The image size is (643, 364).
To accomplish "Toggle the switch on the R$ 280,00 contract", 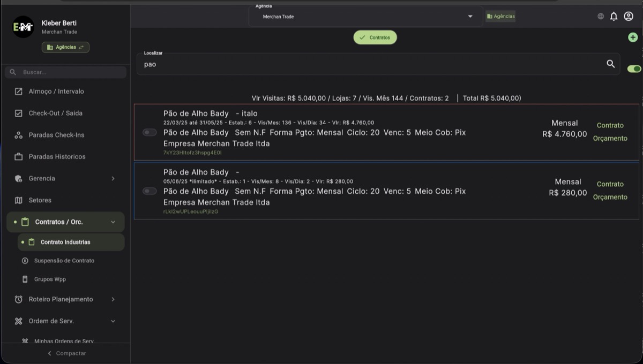I will click(149, 191).
